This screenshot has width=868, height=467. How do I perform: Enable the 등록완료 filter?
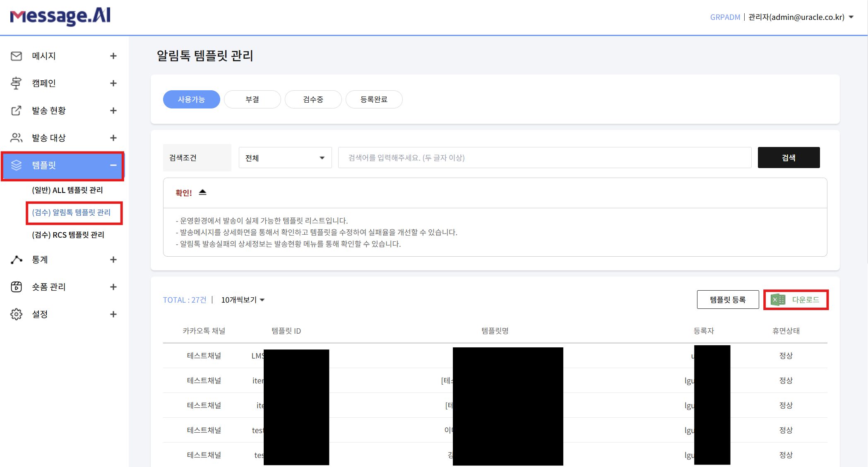[374, 99]
